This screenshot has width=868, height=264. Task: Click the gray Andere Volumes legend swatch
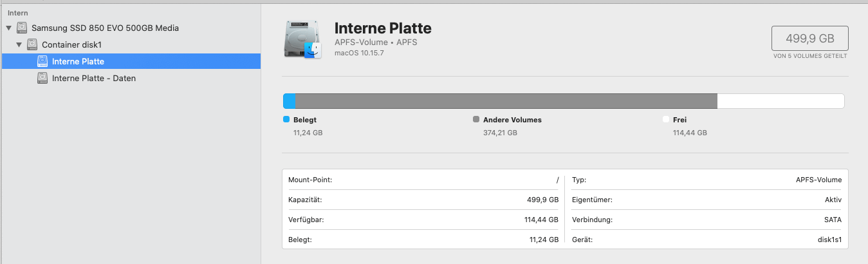[x=476, y=120]
